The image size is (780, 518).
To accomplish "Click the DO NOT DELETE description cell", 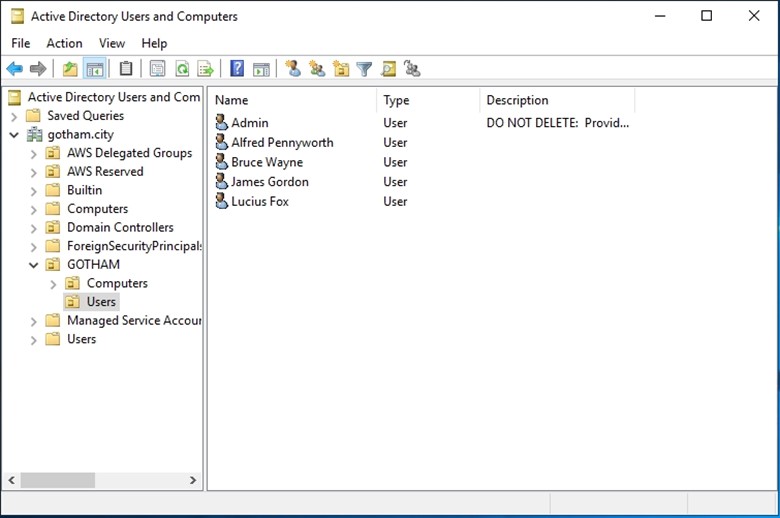I will tap(558, 122).
